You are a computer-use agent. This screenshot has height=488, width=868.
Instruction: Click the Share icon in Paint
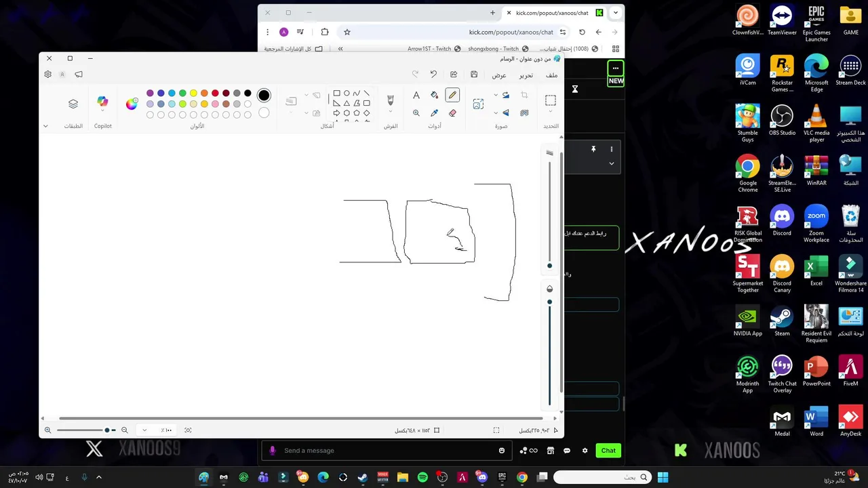point(454,75)
